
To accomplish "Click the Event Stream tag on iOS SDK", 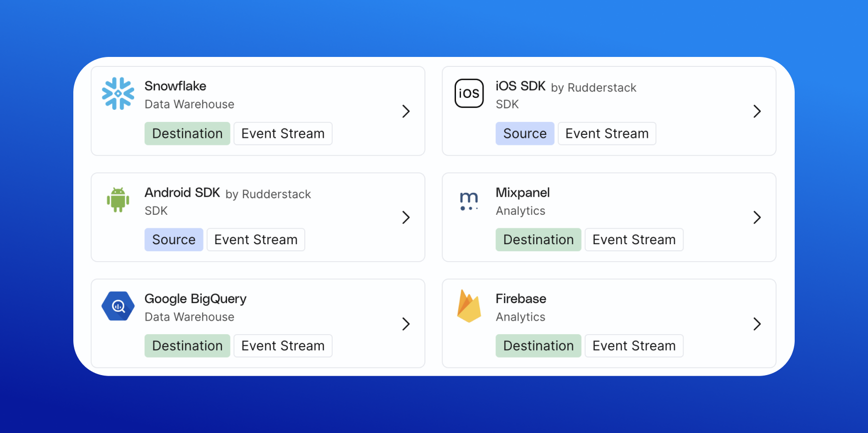I will click(607, 133).
